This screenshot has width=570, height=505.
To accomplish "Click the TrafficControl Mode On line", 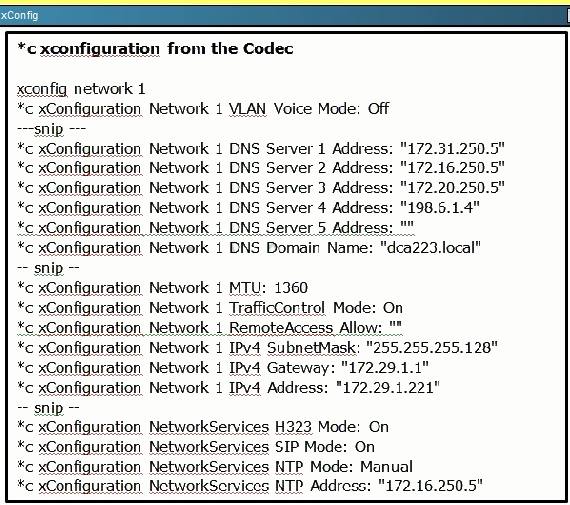I will [210, 308].
